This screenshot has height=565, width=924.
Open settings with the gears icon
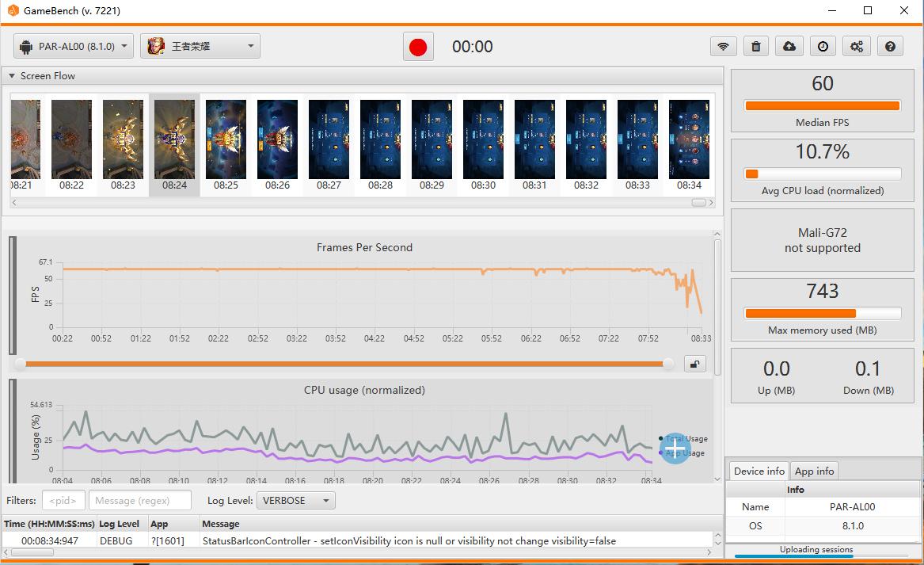857,47
